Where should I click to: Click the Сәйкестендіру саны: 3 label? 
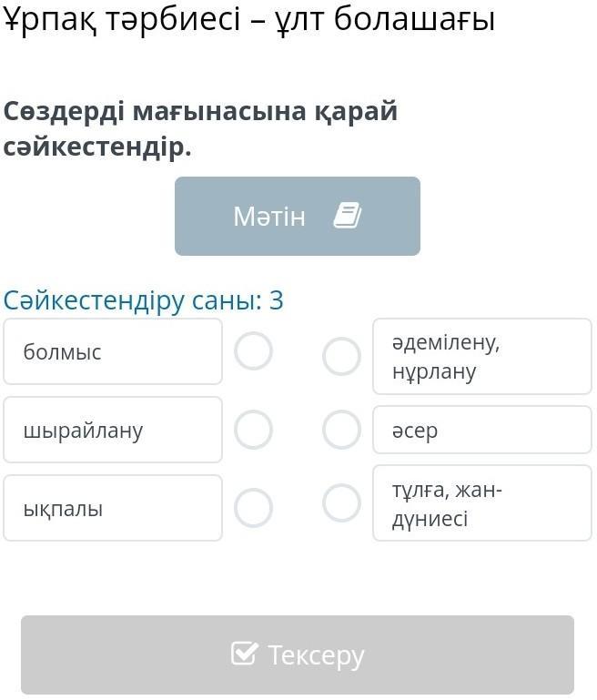tap(144, 299)
